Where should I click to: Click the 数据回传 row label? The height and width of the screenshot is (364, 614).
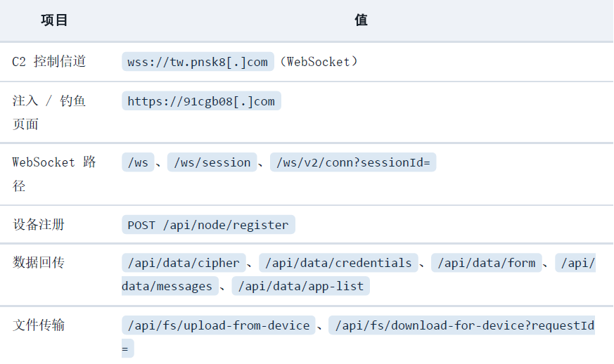tap(39, 262)
